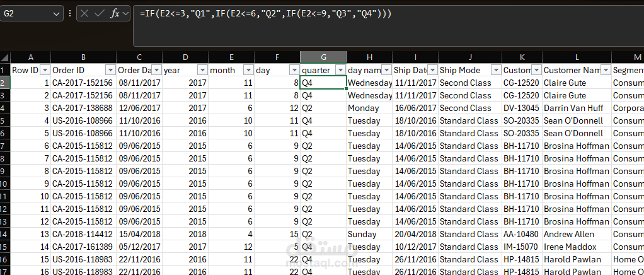Click the Enter checkmark icon in formula bar

pyautogui.click(x=100, y=14)
